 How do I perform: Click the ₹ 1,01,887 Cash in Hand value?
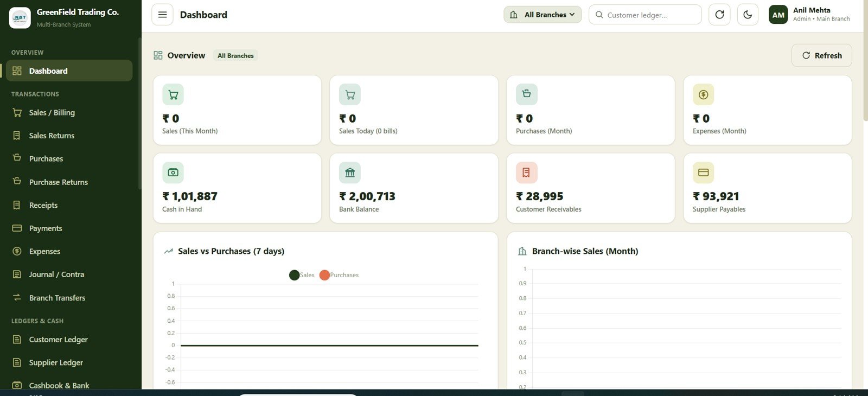point(190,196)
